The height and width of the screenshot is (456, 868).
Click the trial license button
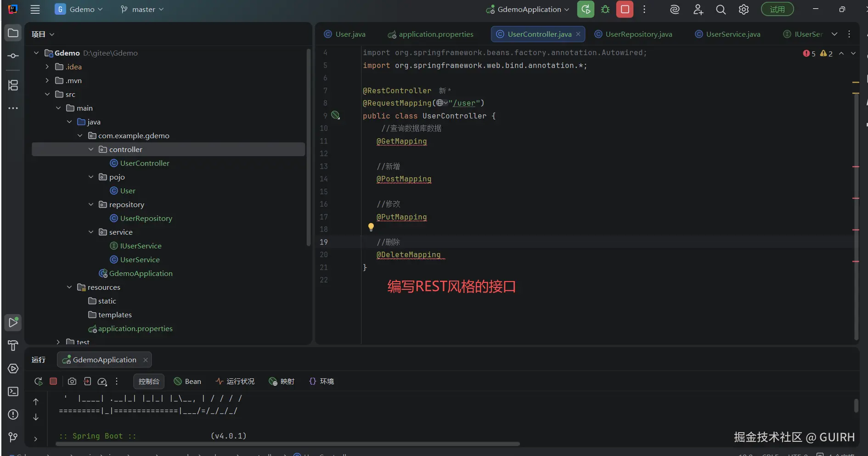pyautogui.click(x=778, y=9)
